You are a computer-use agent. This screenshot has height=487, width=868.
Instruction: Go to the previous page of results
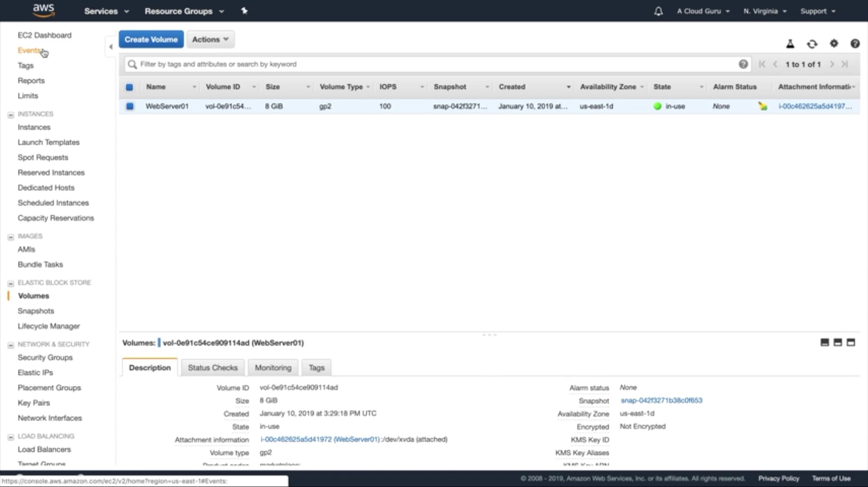[x=775, y=64]
